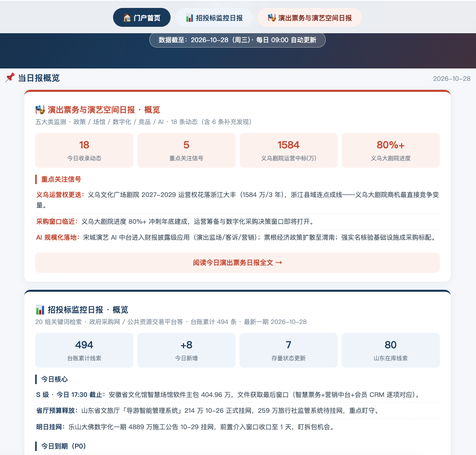Click the bar chart icon in 招投标监控日报 tab
476x455 pixels.
[x=189, y=18]
